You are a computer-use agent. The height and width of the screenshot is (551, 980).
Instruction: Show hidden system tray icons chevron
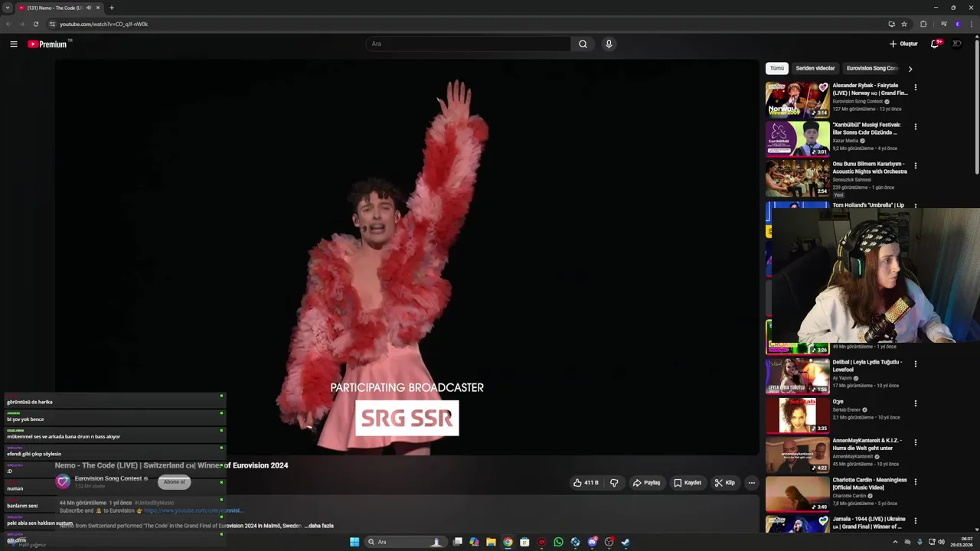click(x=895, y=542)
